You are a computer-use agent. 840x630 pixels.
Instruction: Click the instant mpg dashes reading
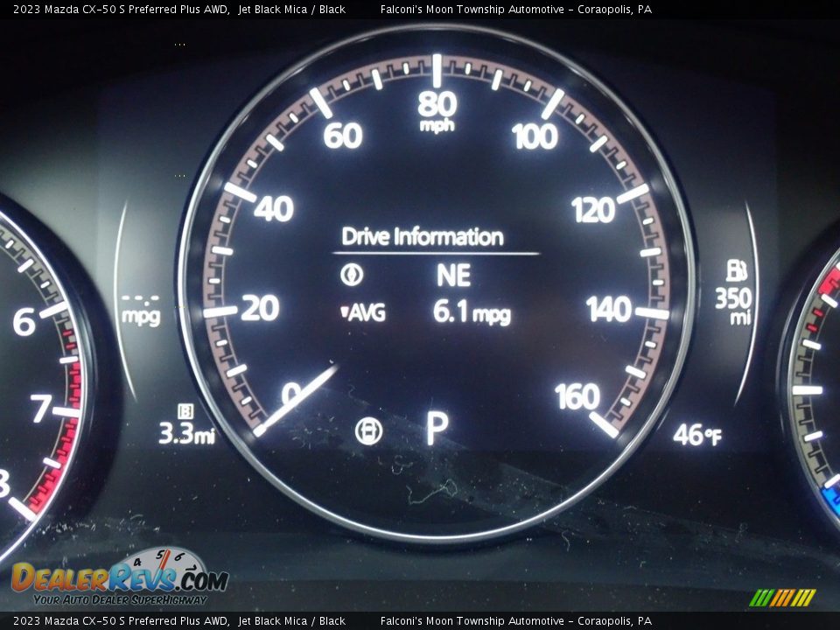141,311
